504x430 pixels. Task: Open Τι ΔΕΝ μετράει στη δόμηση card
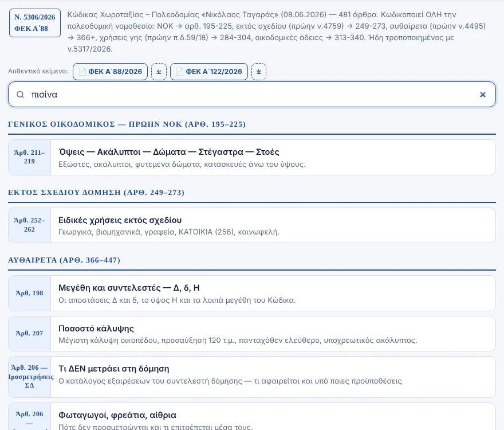click(x=251, y=377)
